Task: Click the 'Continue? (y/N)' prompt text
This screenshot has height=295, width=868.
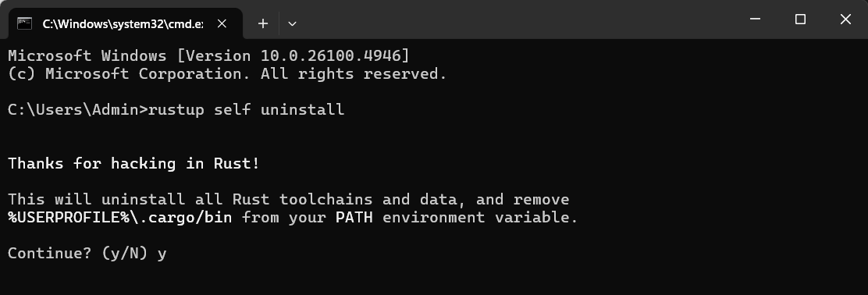Action: tap(78, 253)
